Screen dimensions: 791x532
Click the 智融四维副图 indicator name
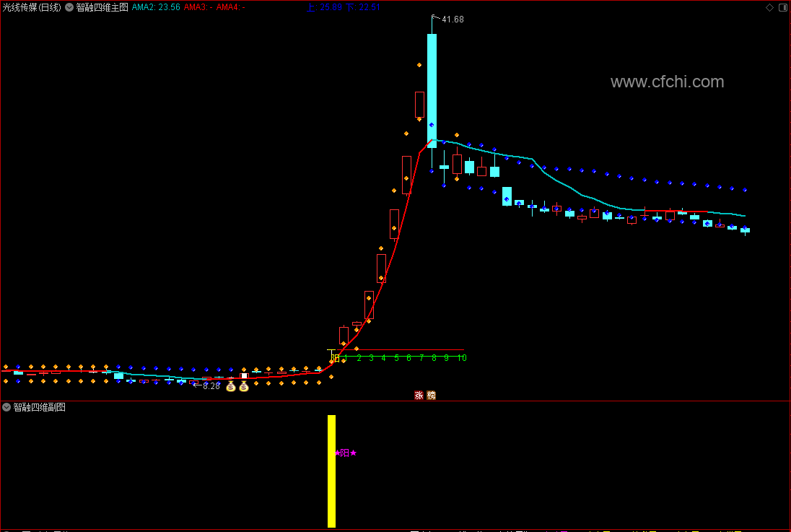[40, 407]
